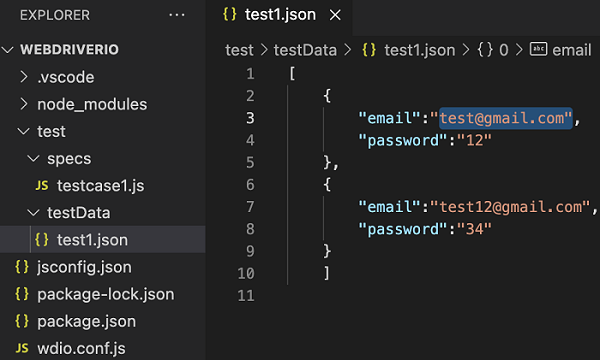Click breadcrumb braces icon before test1.json
This screenshot has width=600, height=360.
(x=369, y=50)
